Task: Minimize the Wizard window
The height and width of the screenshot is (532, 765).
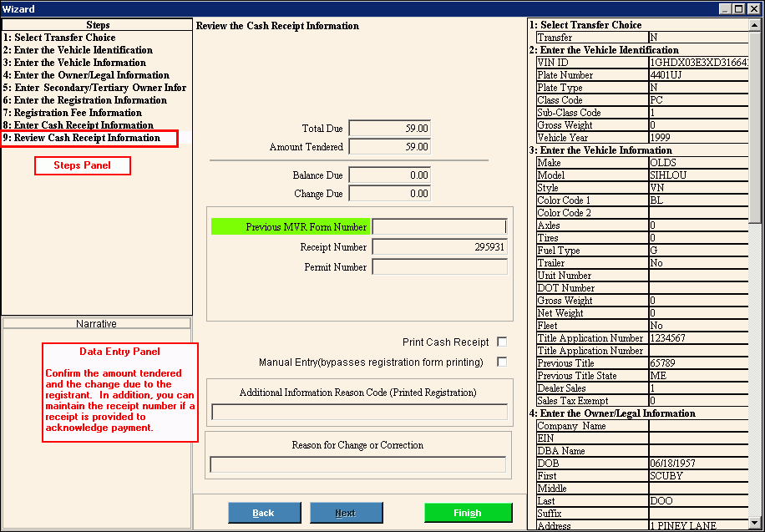Action: 726,9
